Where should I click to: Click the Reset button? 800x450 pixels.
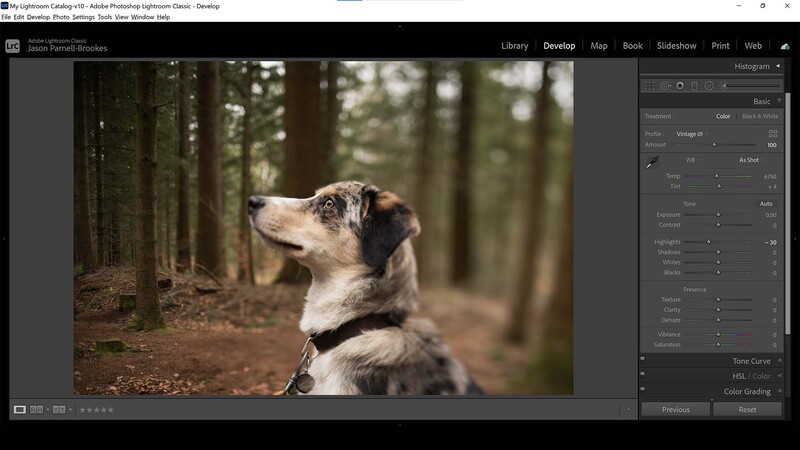(x=747, y=409)
